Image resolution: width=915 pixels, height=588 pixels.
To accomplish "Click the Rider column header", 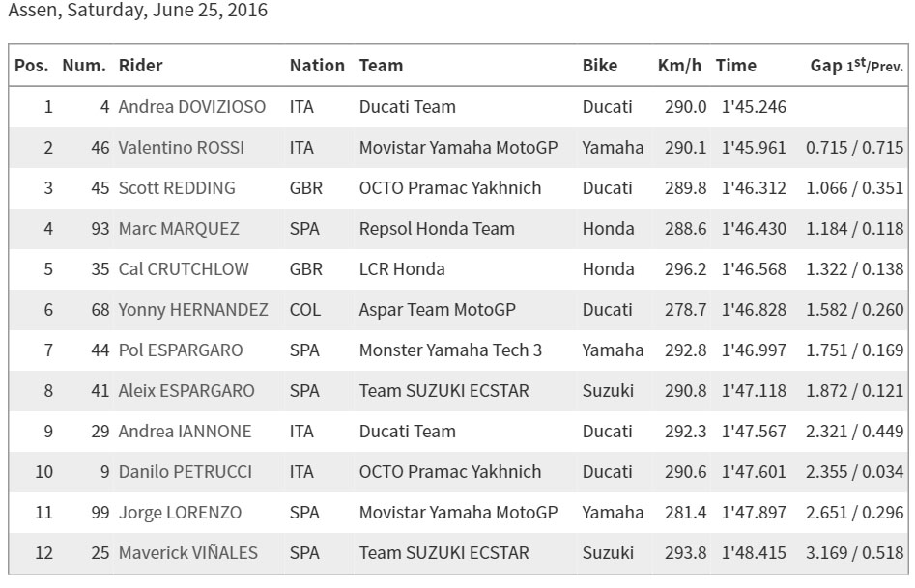I will 140,66.
